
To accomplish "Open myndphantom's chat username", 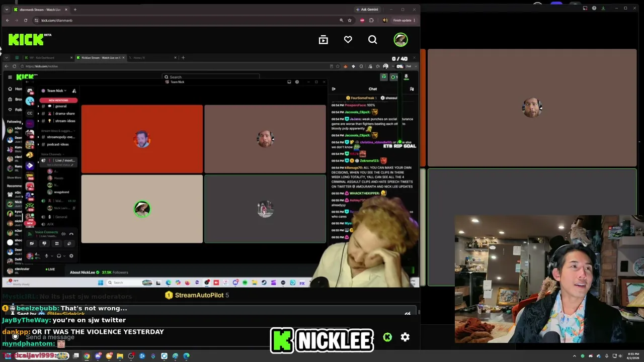I will click(x=28, y=344).
